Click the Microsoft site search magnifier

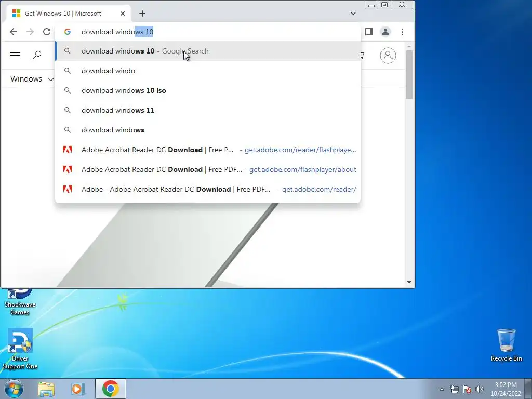[37, 55]
